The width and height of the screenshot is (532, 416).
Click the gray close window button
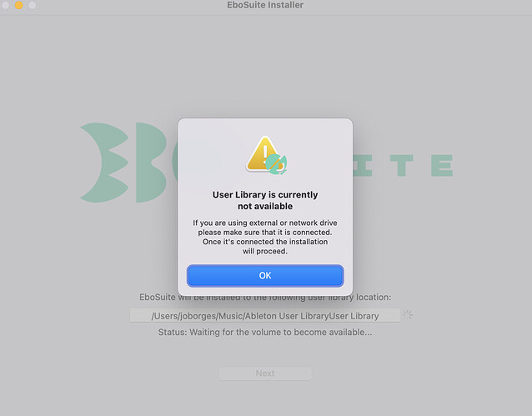tap(5, 5)
